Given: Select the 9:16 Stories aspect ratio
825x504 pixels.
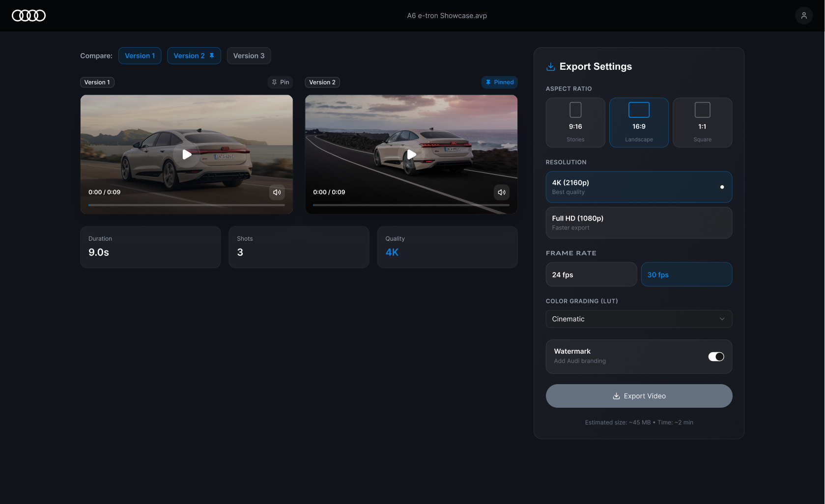Looking at the screenshot, I should [x=575, y=122].
